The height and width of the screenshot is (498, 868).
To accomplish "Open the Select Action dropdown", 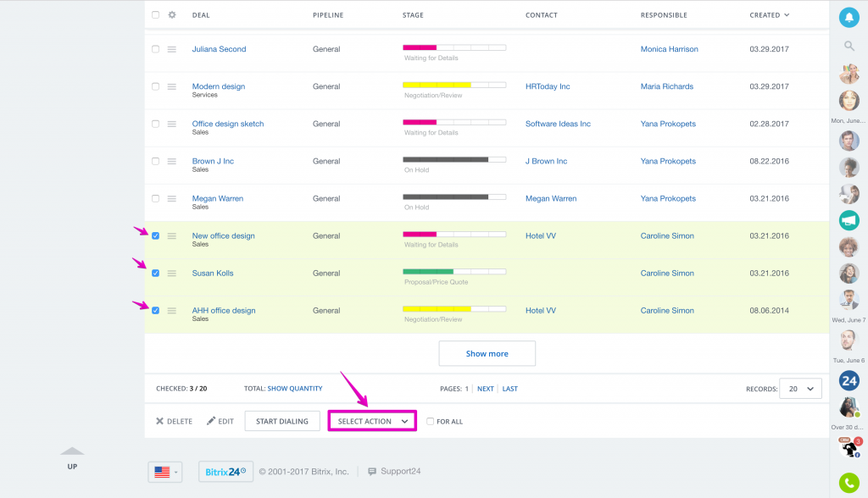I will 372,421.
